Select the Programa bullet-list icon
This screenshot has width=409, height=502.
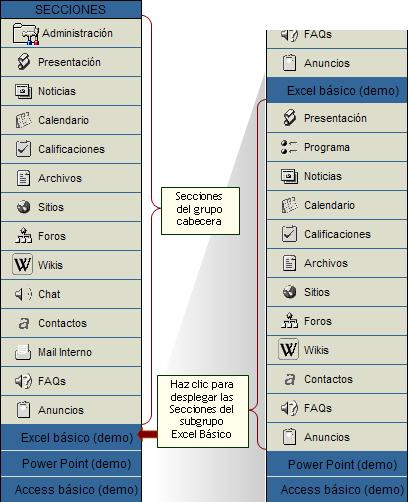coord(289,147)
